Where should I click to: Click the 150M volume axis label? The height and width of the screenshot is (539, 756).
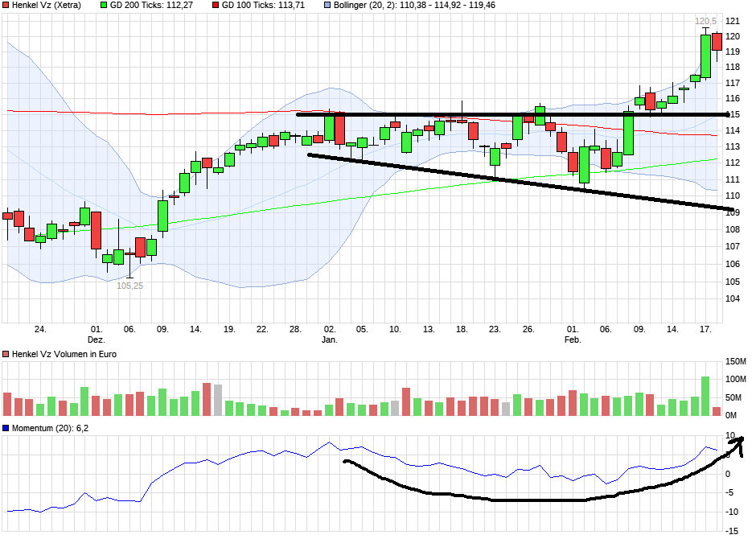(x=736, y=361)
